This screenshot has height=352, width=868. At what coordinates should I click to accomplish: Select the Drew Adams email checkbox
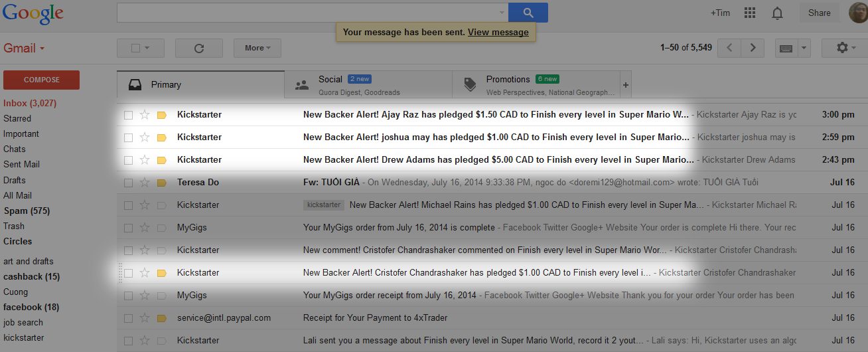pyautogui.click(x=128, y=160)
